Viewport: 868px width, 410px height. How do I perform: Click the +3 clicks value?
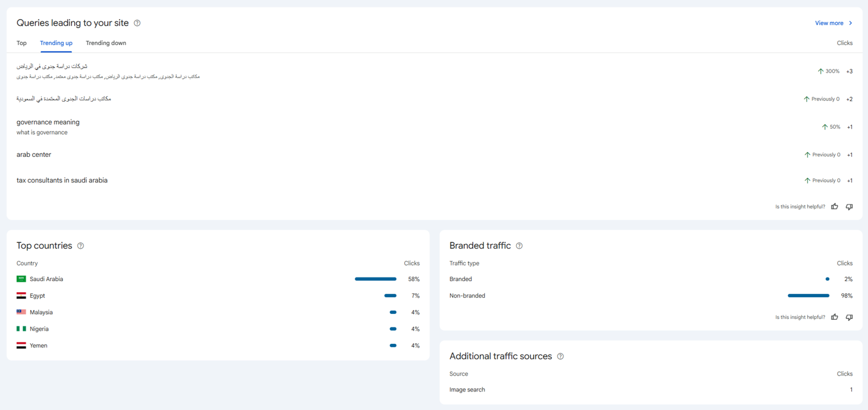850,71
